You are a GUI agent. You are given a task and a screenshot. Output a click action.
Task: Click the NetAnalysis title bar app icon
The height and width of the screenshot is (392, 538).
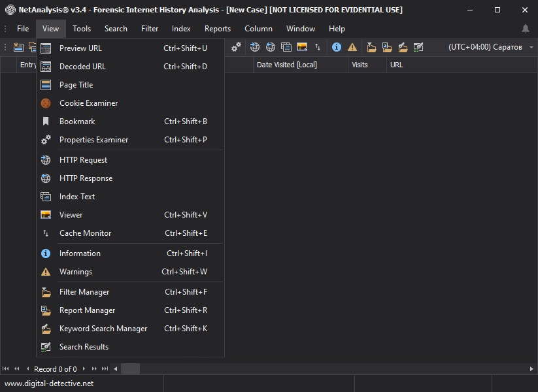coord(10,10)
